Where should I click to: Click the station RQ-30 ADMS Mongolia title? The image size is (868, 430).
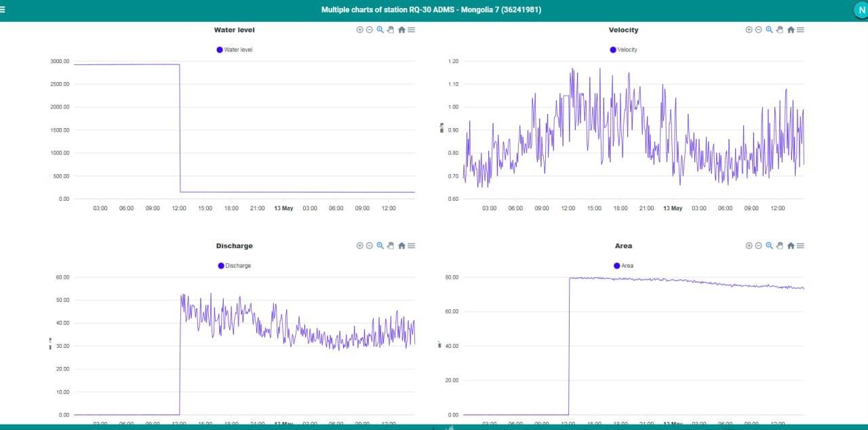pyautogui.click(x=431, y=9)
